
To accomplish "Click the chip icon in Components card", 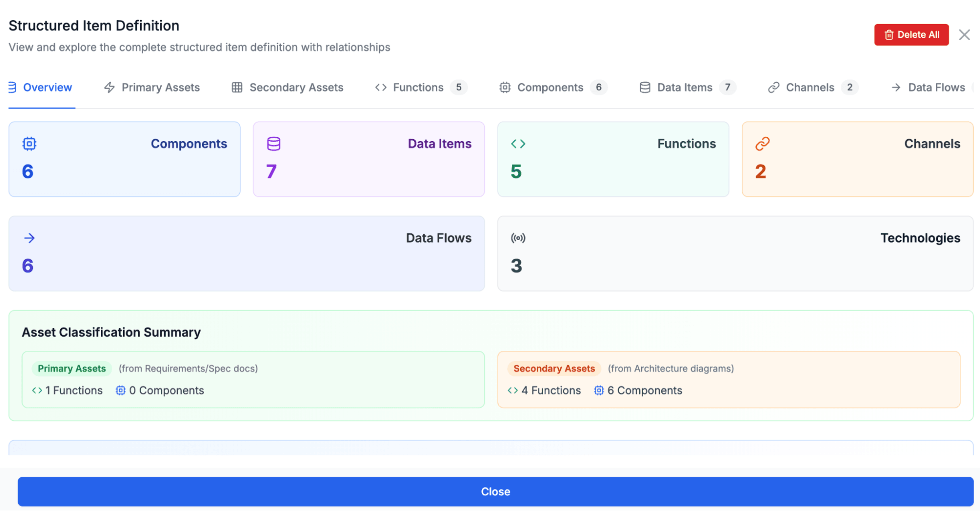I will [29, 144].
